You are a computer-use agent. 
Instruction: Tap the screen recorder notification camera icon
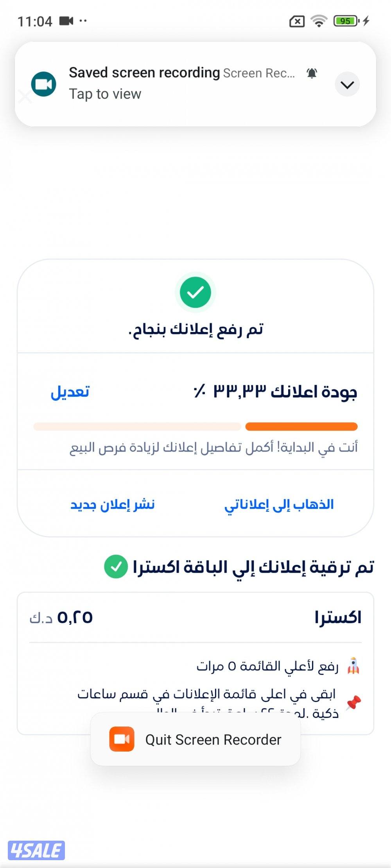[x=43, y=84]
